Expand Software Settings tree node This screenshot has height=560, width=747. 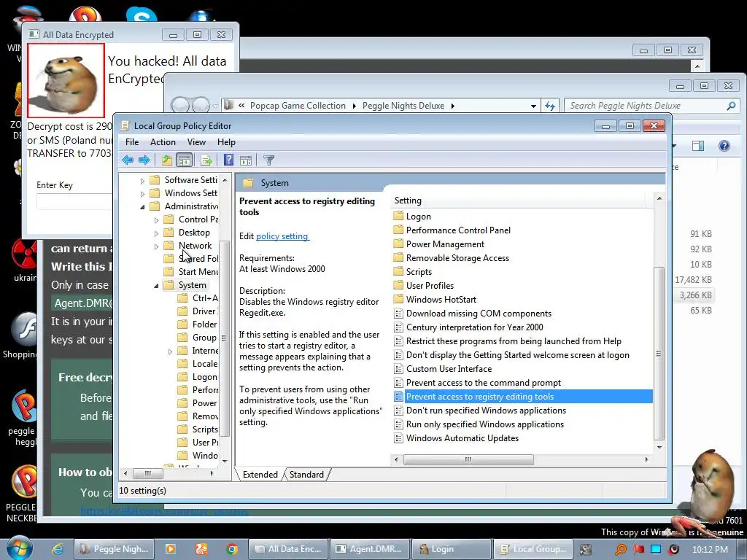(142, 181)
